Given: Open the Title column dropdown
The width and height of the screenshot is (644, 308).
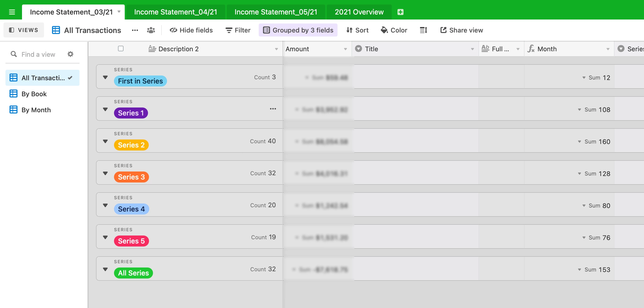Looking at the screenshot, I should click(472, 49).
